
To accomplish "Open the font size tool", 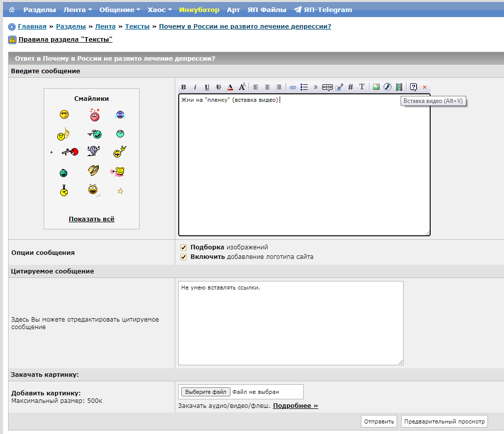I will coord(242,87).
